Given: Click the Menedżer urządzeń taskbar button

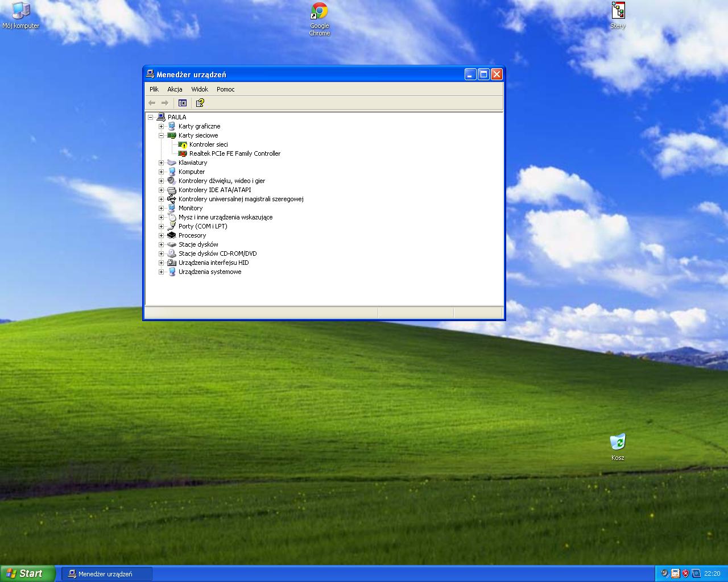Looking at the screenshot, I should pyautogui.click(x=107, y=574).
